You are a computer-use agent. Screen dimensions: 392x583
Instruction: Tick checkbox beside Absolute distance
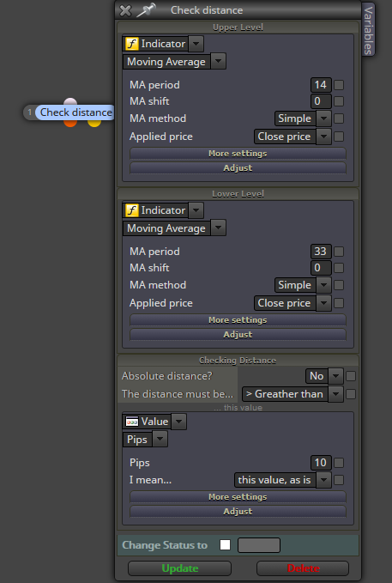pos(351,376)
